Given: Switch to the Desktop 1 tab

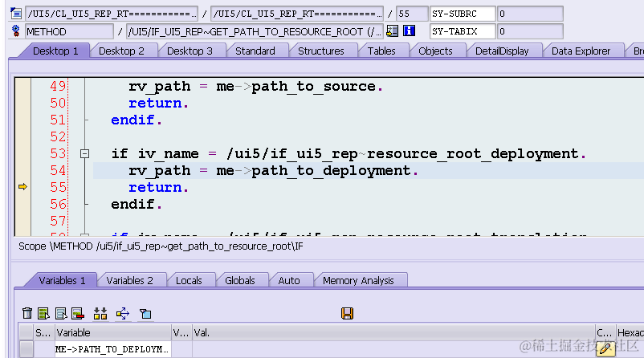Looking at the screenshot, I should 55,51.
